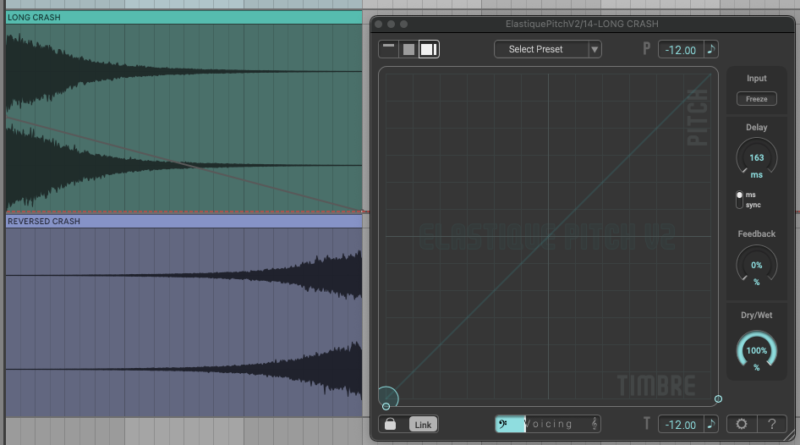Click the Feedback knob
The width and height of the screenshot is (800, 445).
click(756, 266)
